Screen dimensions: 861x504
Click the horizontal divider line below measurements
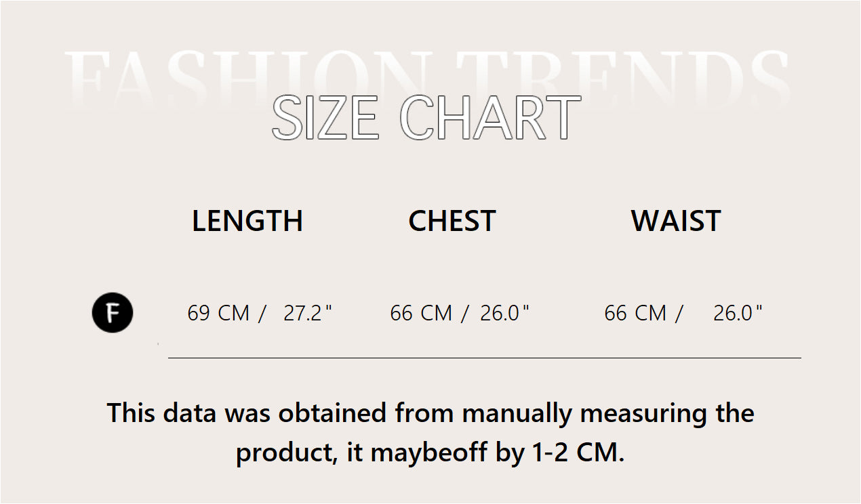tap(484, 358)
